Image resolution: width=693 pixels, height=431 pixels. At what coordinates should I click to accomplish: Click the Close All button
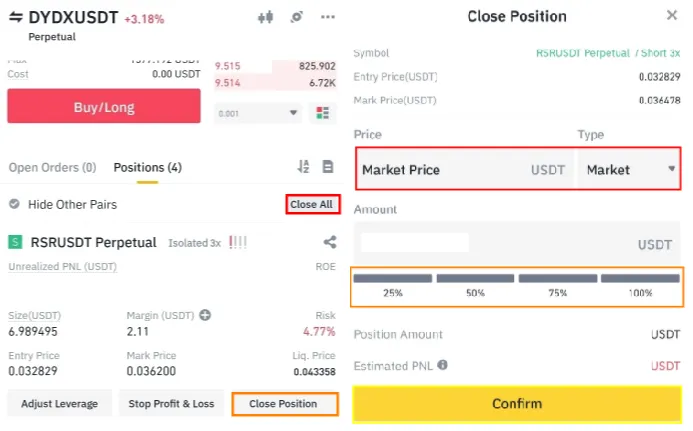312,204
